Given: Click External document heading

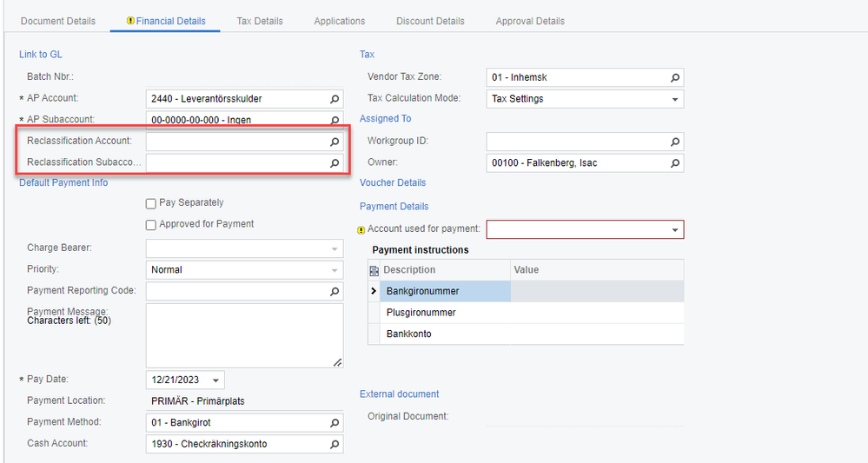Looking at the screenshot, I should click(x=399, y=394).
